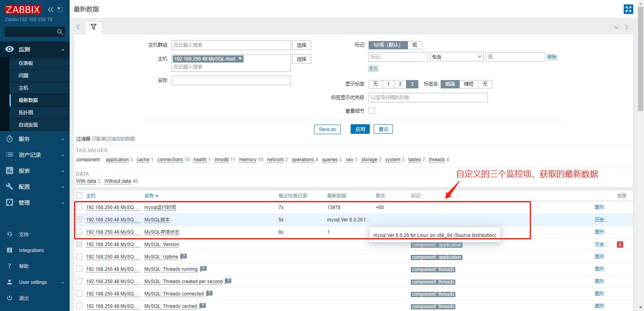644x311 pixels.
Task: Set displayed tags to 无
Action: pyautogui.click(x=375, y=84)
